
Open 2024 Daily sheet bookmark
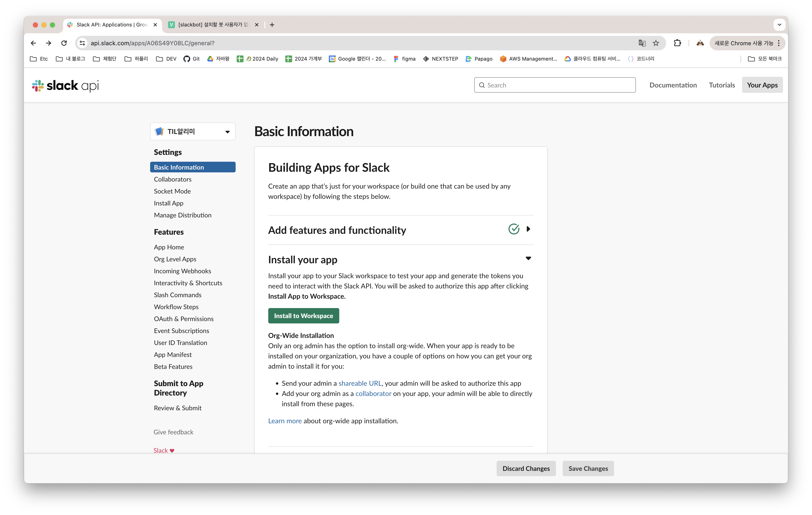258,59
